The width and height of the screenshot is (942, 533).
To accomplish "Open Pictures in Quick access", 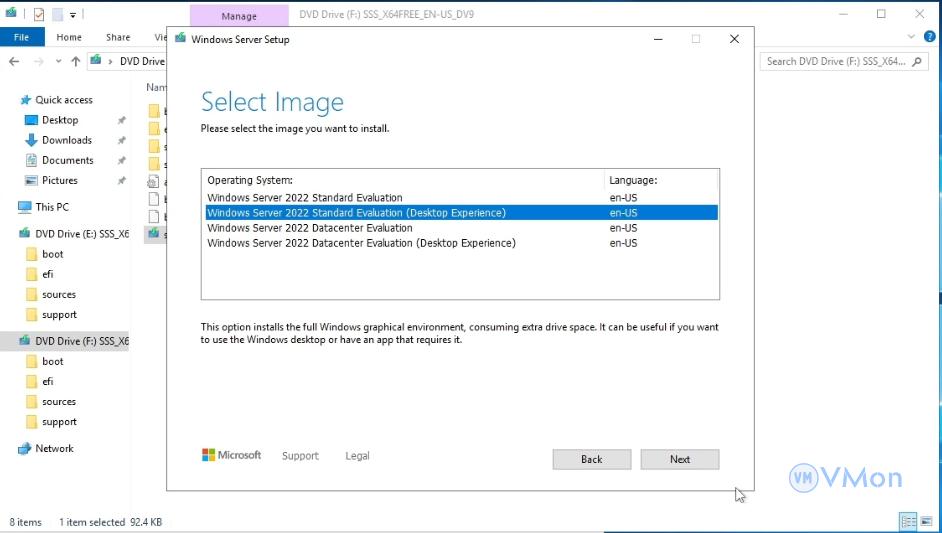I will [x=59, y=180].
